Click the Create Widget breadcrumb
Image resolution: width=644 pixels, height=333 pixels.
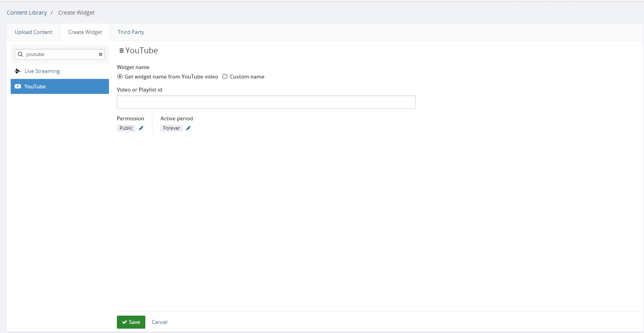pos(76,13)
